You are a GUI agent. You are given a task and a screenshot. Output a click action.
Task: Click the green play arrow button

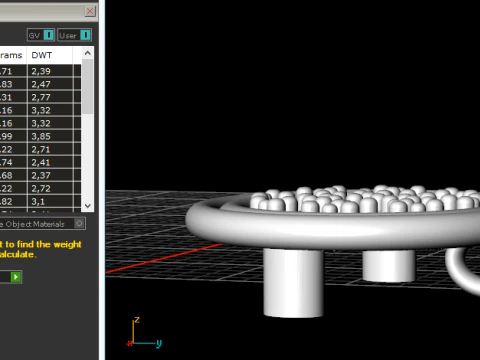tap(16, 277)
